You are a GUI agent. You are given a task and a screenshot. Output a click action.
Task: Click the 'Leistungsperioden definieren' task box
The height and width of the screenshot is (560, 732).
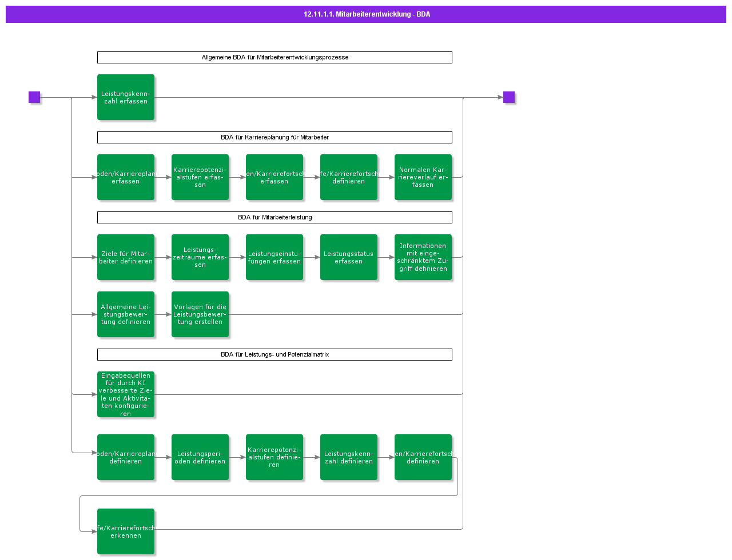tap(200, 457)
